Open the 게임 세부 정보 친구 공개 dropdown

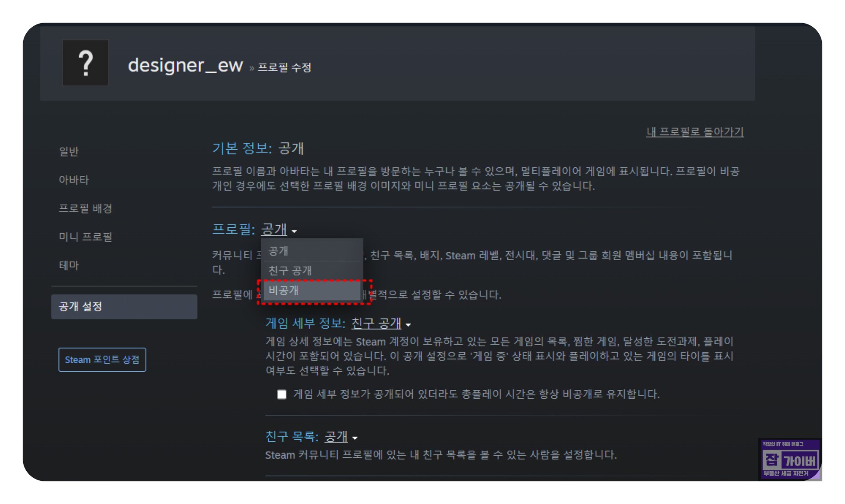380,323
